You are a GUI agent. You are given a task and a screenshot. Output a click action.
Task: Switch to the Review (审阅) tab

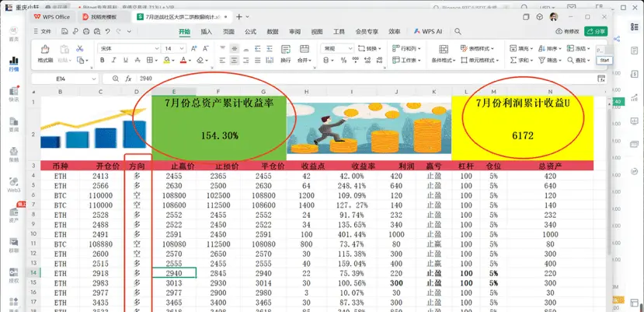pyautogui.click(x=294, y=32)
